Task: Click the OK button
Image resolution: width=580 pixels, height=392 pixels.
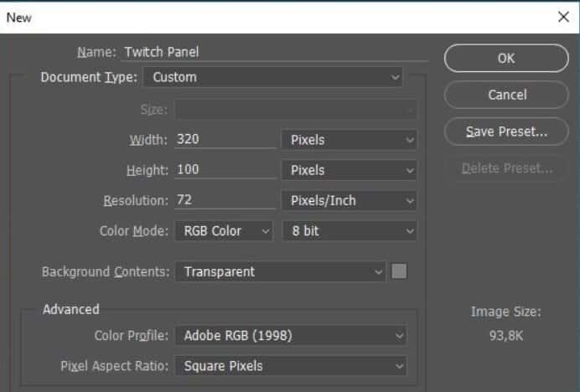Action: (x=506, y=58)
